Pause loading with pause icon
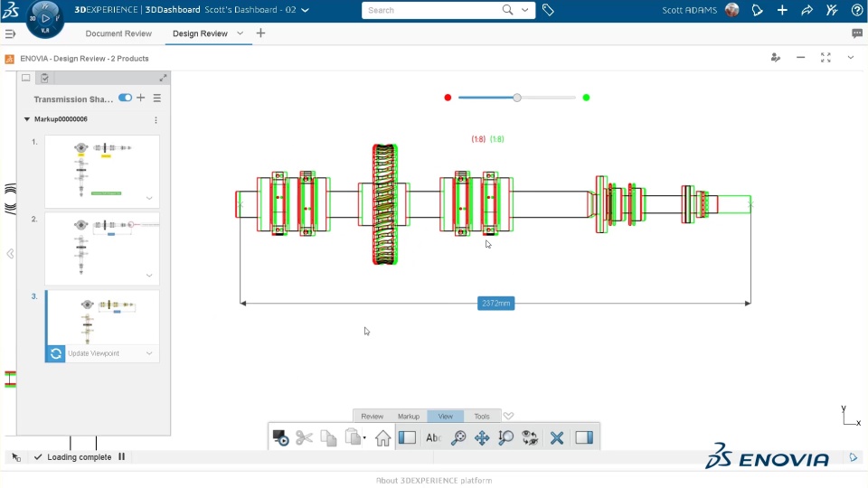Viewport: 868px width, 488px height. point(122,456)
